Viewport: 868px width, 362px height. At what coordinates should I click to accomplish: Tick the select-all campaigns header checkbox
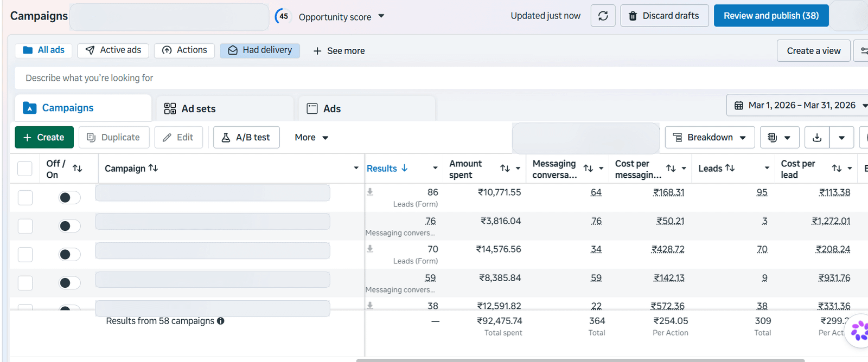click(25, 169)
